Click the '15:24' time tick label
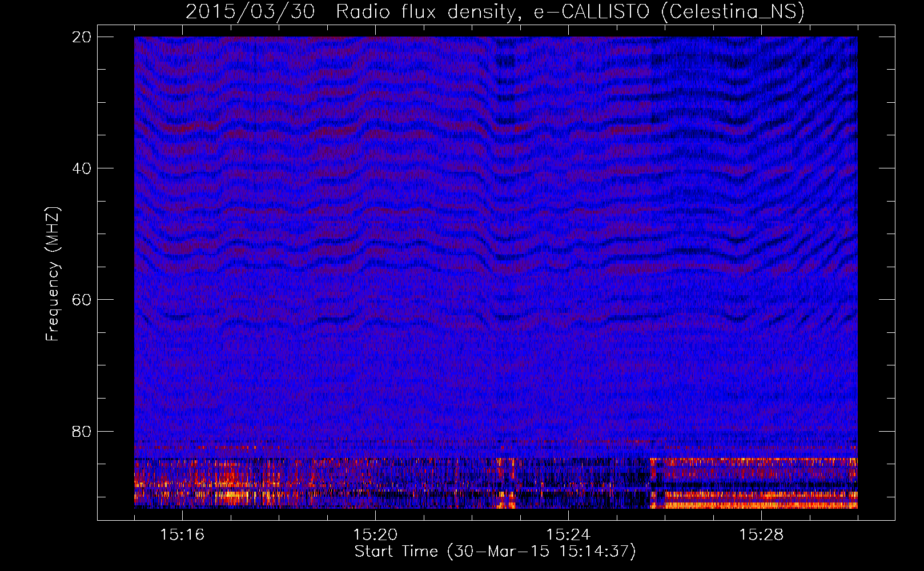This screenshot has width=924, height=571. coord(568,535)
